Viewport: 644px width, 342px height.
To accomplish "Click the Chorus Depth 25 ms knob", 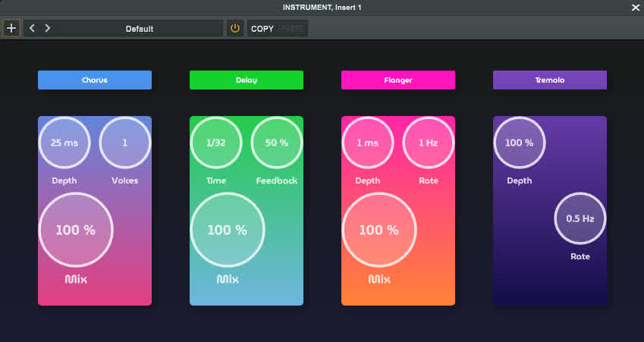I will coord(64,143).
